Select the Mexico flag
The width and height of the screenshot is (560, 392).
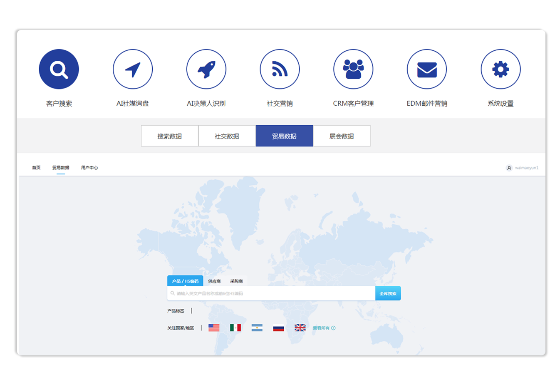[235, 328]
